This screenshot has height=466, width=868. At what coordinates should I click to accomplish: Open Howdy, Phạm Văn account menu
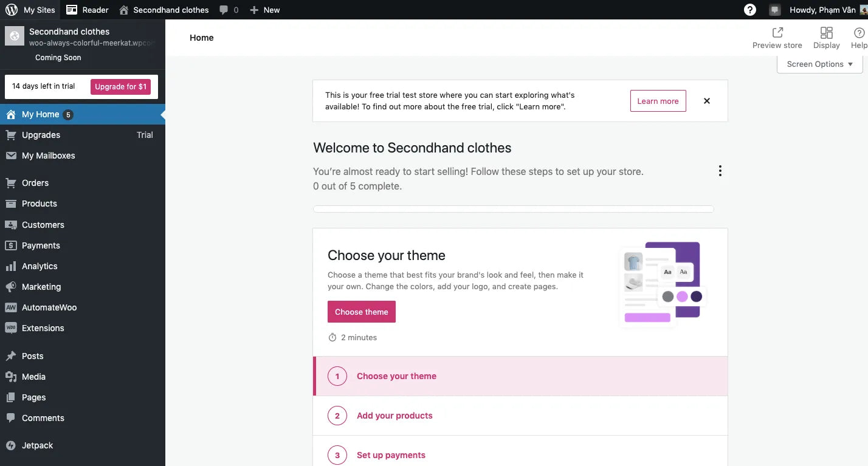click(828, 10)
